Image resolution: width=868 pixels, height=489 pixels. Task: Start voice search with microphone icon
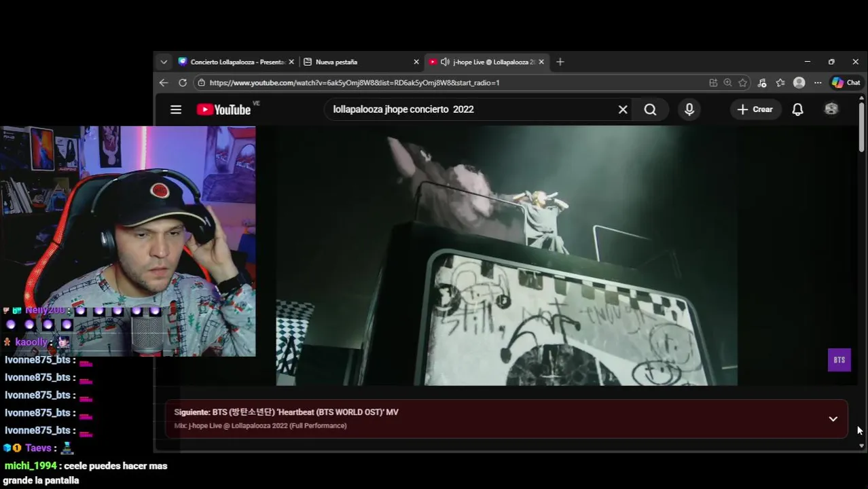point(689,109)
